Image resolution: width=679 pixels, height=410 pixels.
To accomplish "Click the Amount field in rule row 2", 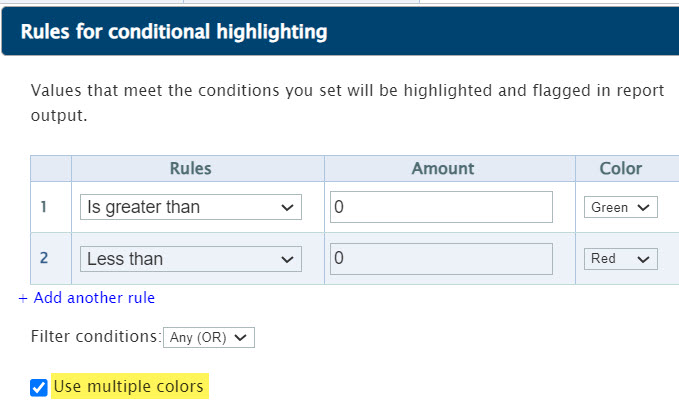I will coord(441,258).
